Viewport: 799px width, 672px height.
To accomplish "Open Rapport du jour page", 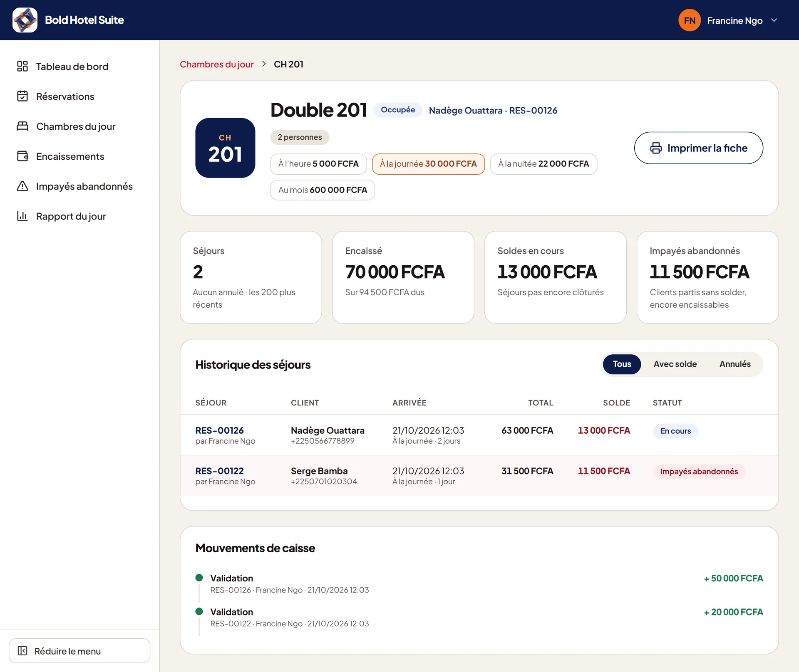I will 79,216.
